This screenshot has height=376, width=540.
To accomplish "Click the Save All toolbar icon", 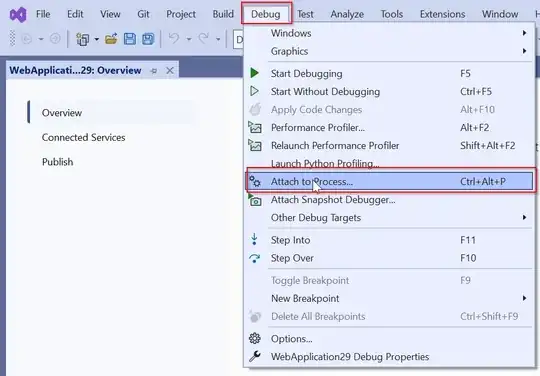I will coord(148,39).
